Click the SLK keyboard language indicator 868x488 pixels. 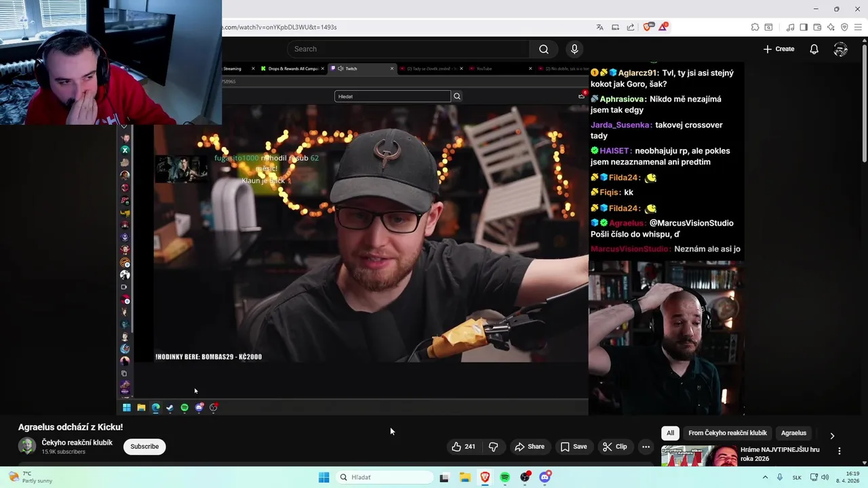[x=798, y=477]
